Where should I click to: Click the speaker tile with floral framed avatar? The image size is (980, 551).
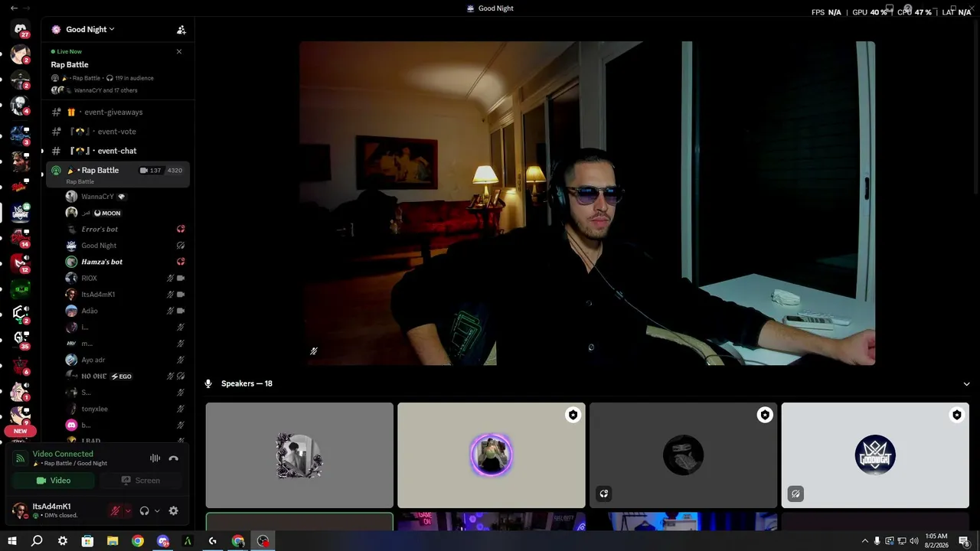(x=299, y=455)
